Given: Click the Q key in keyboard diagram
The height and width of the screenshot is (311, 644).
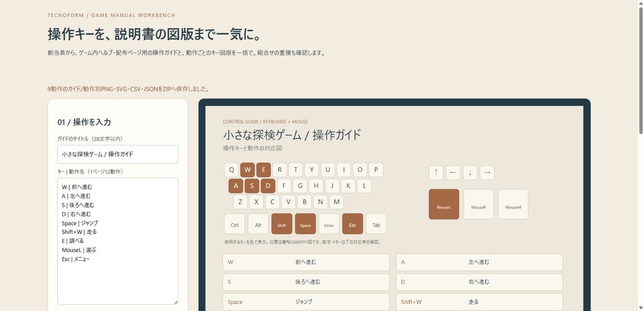Looking at the screenshot, I should click(231, 170).
